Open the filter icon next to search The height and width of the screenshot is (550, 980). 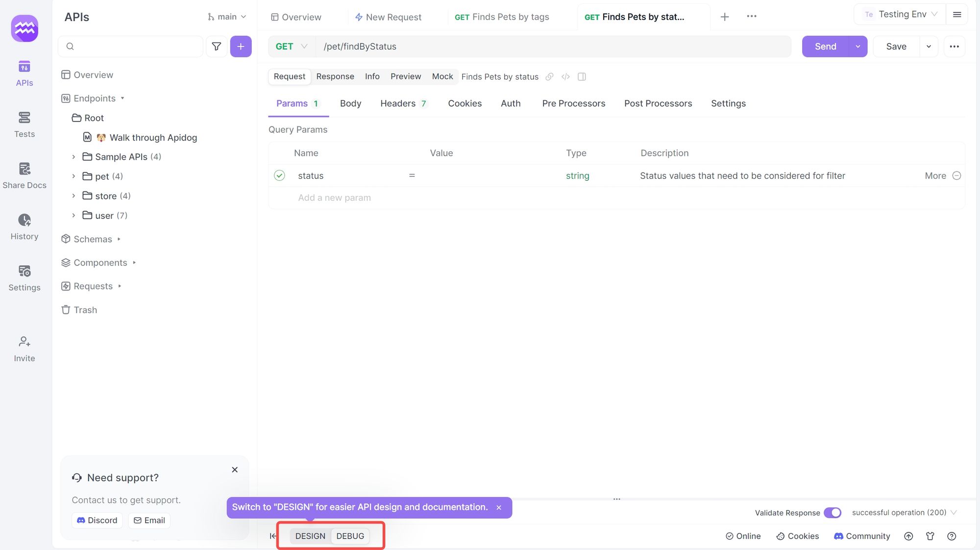coord(216,47)
